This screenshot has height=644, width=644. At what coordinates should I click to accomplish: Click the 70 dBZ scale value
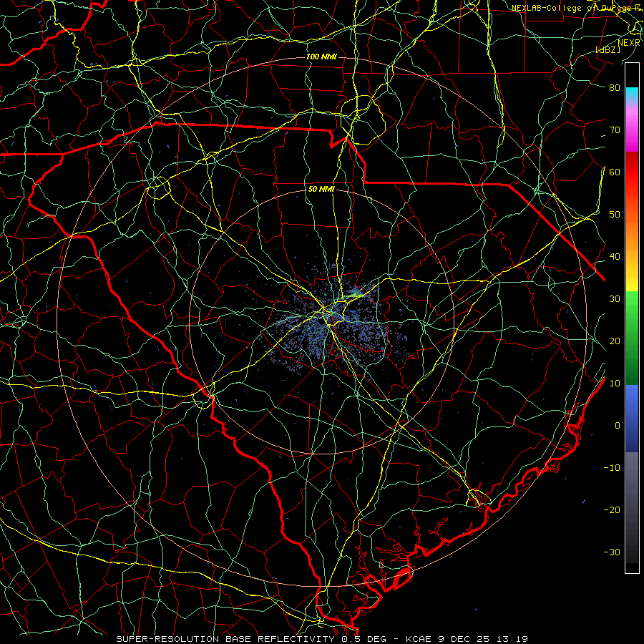click(x=615, y=130)
